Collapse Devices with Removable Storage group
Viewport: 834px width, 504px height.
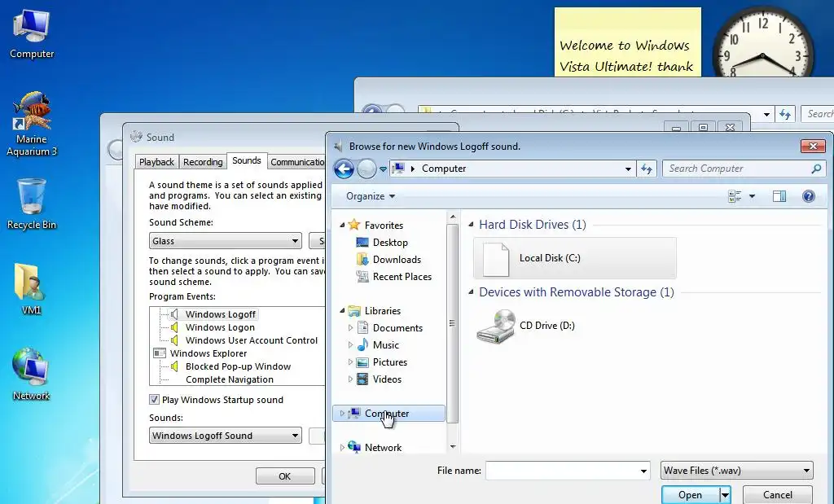[471, 291]
